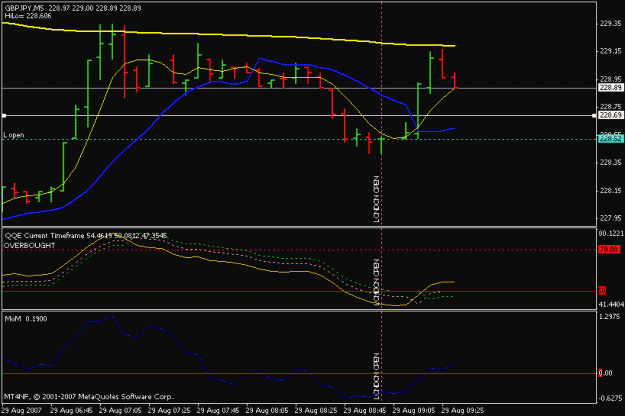Select the 228.89 current price tag
The width and height of the screenshot is (625, 416).
pos(611,88)
